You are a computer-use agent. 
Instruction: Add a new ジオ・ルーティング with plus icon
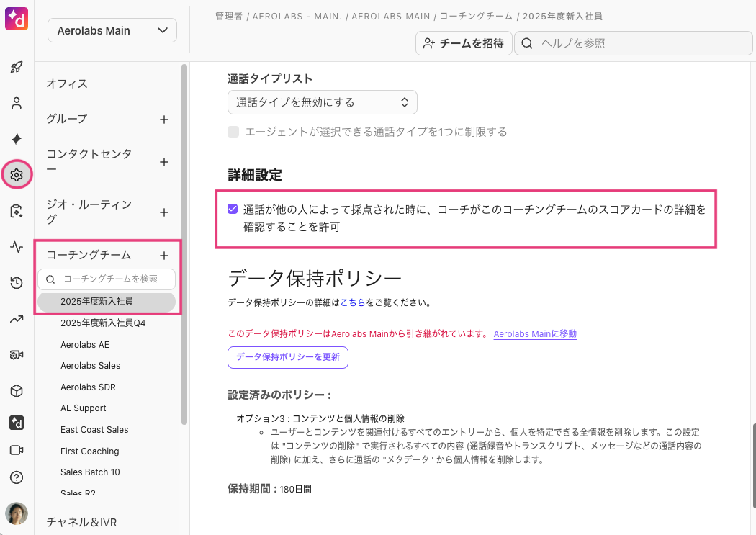(x=164, y=212)
